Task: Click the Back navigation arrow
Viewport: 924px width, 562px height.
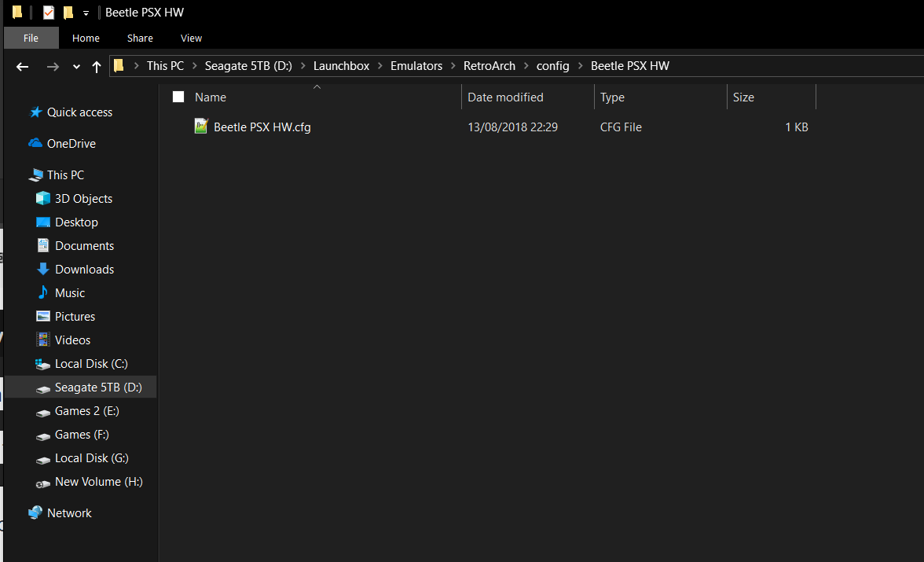Action: click(22, 67)
